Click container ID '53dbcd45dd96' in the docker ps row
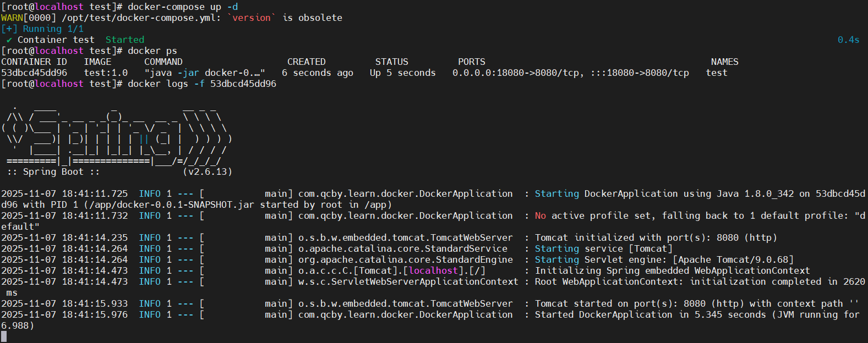 (x=34, y=73)
